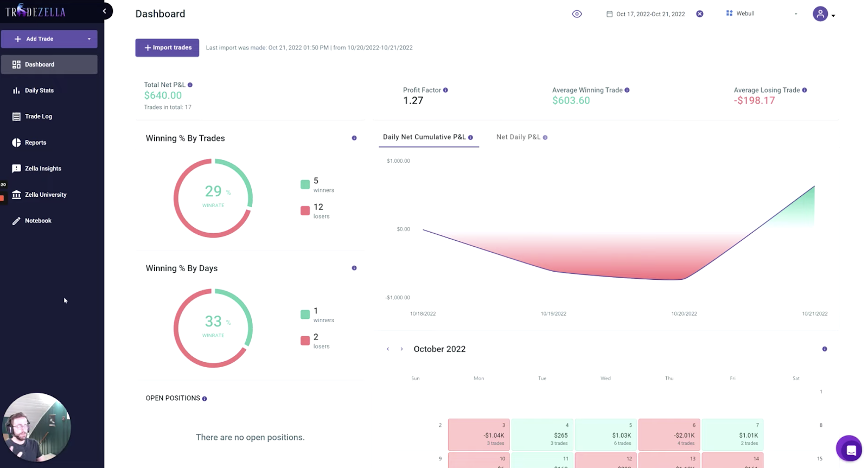Screen dimensions: 868x468
Task: Clear the selected date range
Action: (699, 14)
